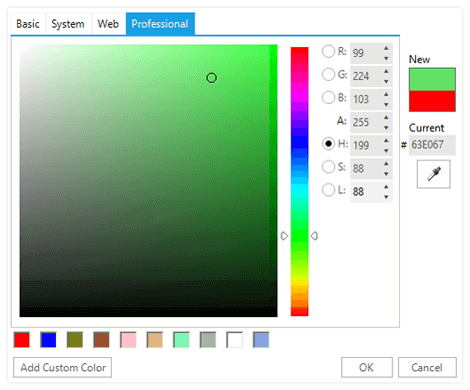Switch to the Basic tab

pyautogui.click(x=28, y=24)
